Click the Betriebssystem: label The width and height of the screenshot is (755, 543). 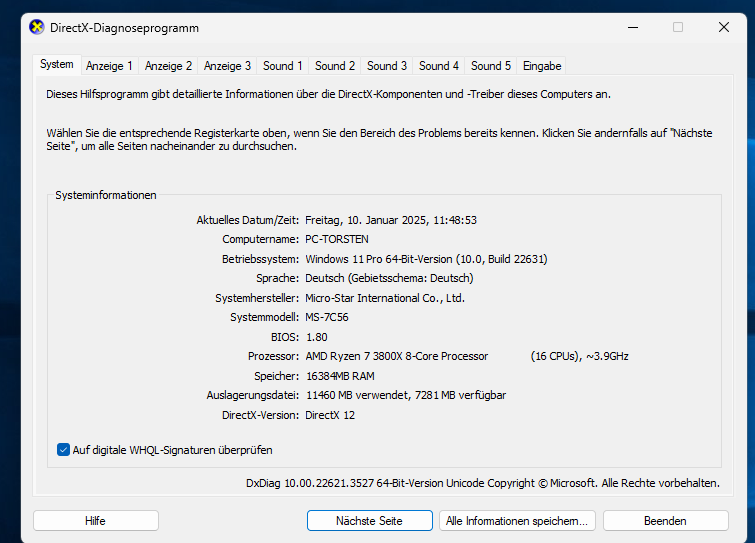click(260, 259)
